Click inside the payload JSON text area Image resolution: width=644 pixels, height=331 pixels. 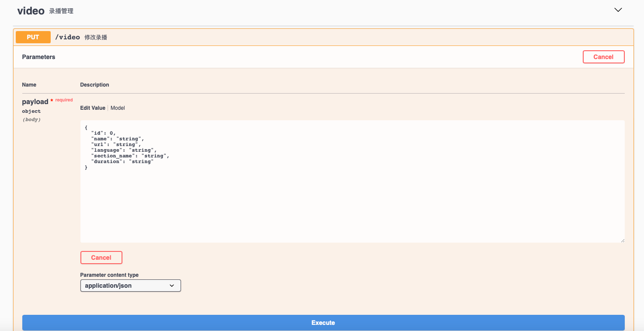352,201
